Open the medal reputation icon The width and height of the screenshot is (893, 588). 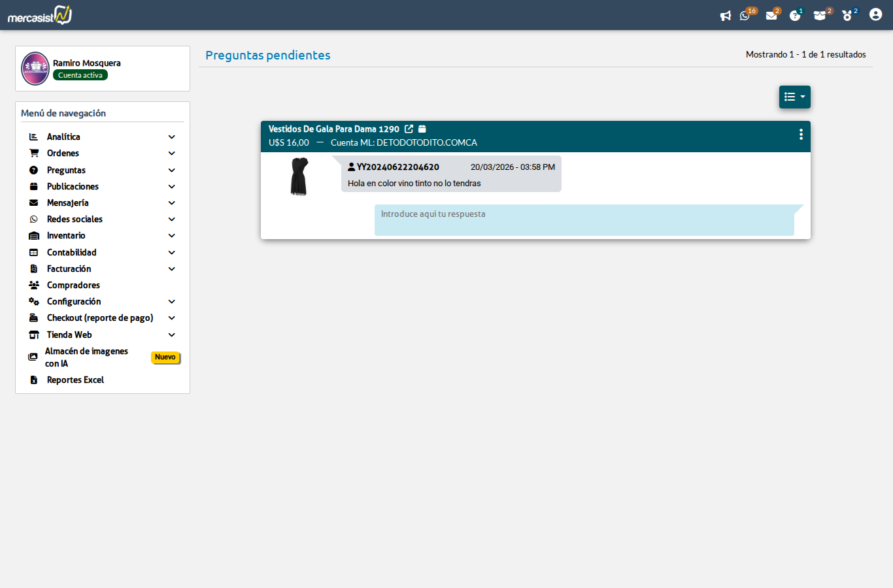pos(847,16)
